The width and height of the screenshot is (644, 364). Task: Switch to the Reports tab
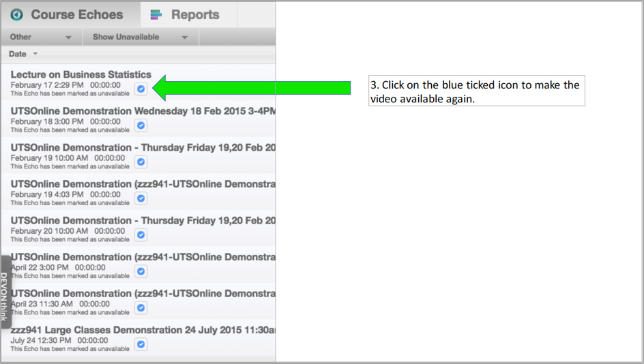click(194, 14)
